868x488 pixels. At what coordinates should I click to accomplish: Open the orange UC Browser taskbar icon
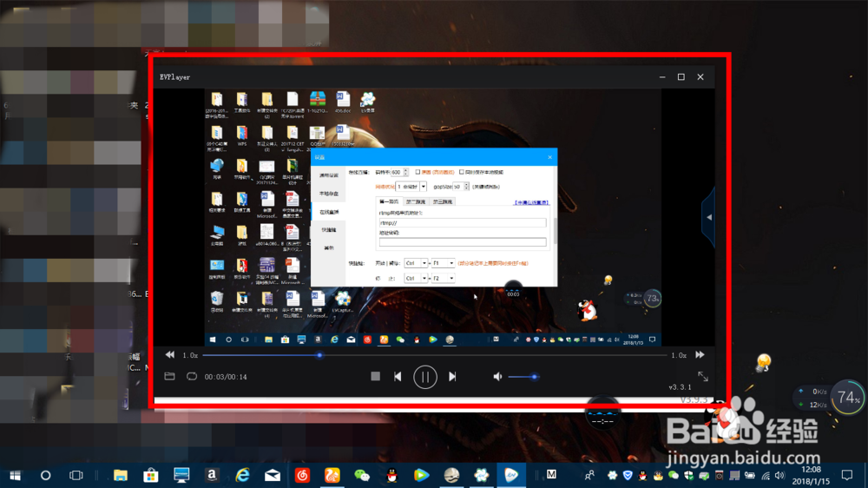click(x=332, y=475)
